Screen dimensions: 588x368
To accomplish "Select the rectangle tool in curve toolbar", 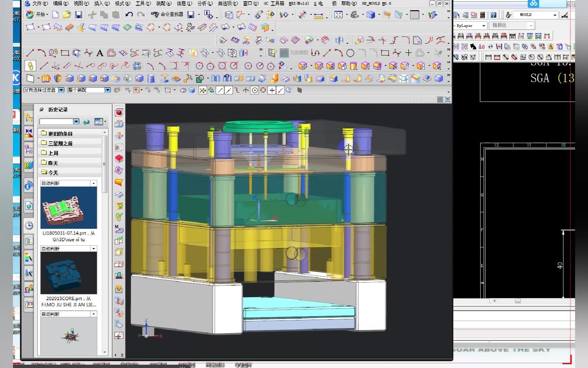I will coord(65,53).
